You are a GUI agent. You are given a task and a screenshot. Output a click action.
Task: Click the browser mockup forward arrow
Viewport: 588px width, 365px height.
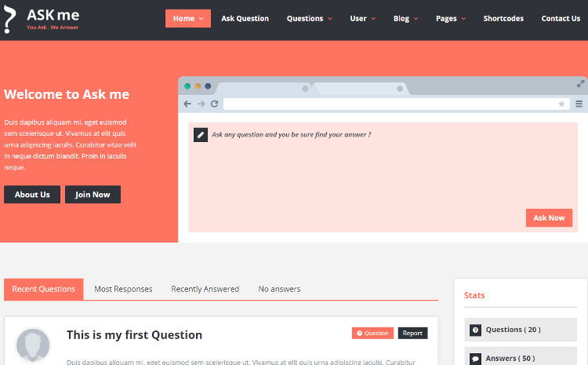(x=201, y=104)
